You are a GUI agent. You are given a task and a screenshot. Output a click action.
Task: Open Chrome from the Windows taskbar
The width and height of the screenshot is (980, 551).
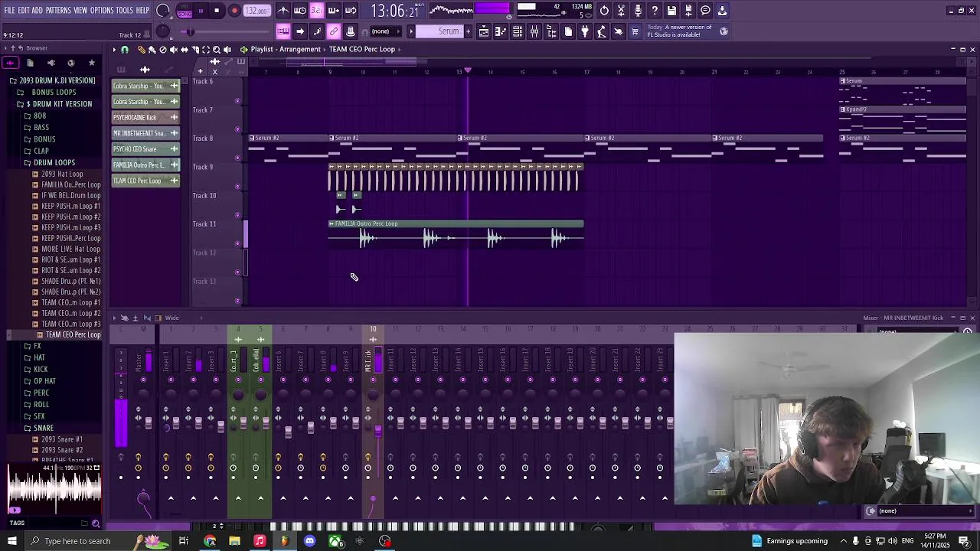click(x=210, y=541)
